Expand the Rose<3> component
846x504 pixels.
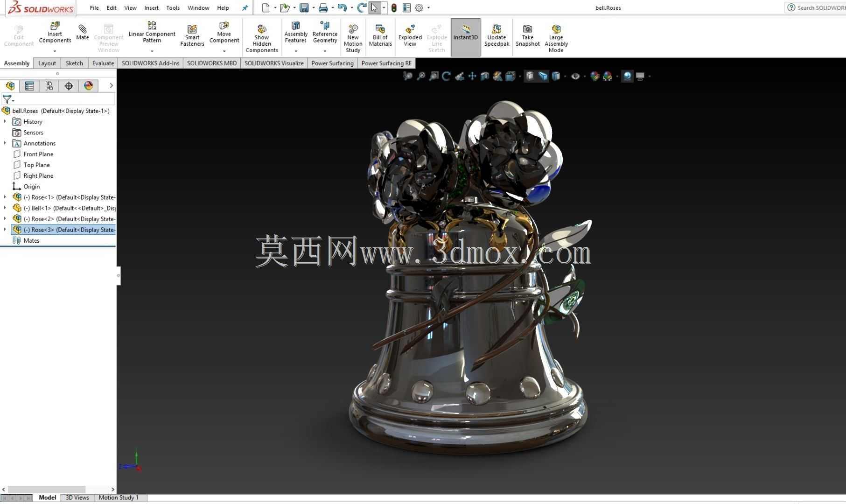coord(5,229)
